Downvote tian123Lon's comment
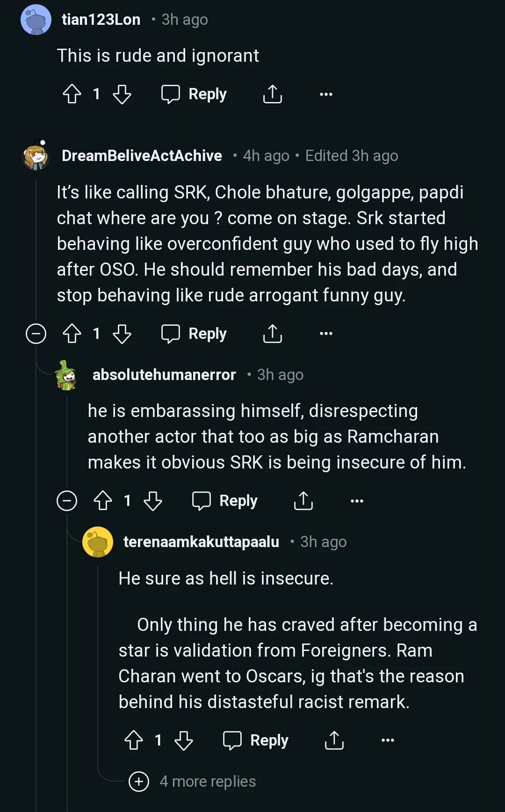 click(122, 94)
